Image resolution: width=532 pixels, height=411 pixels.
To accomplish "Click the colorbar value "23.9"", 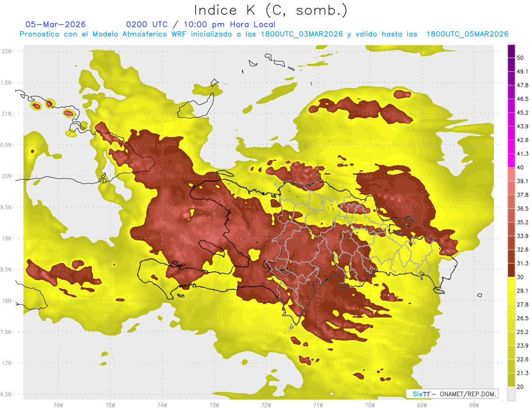I will (x=523, y=346).
